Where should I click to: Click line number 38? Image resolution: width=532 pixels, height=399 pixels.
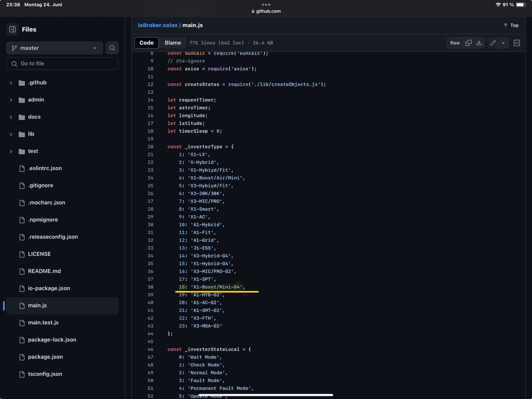(x=150, y=287)
